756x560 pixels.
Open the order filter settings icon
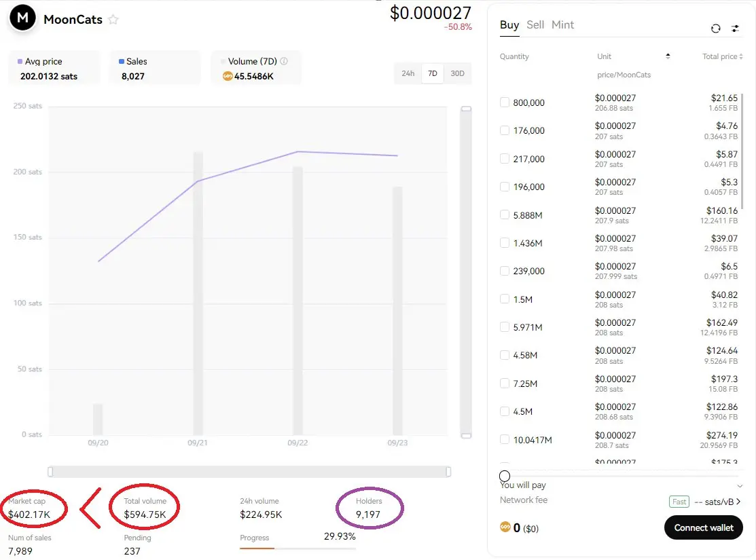[735, 29]
